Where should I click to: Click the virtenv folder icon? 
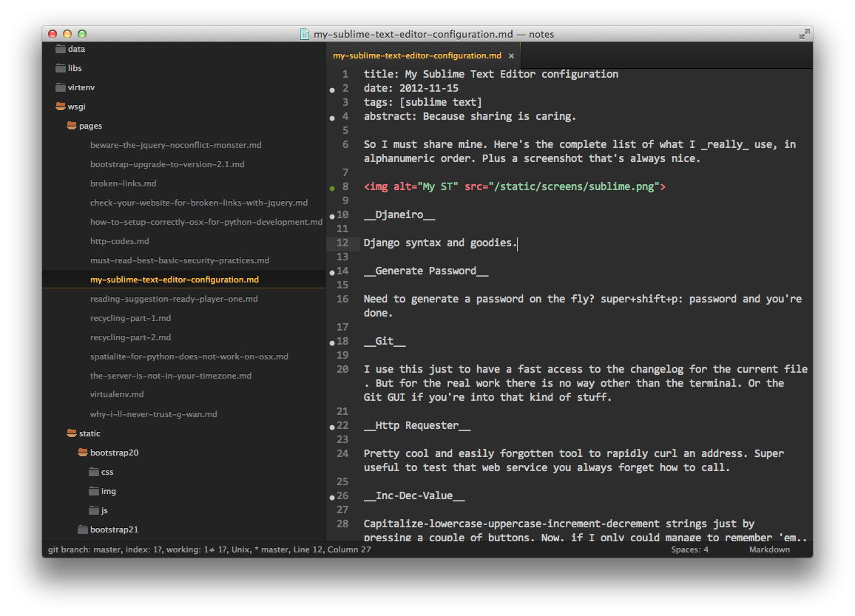[61, 87]
